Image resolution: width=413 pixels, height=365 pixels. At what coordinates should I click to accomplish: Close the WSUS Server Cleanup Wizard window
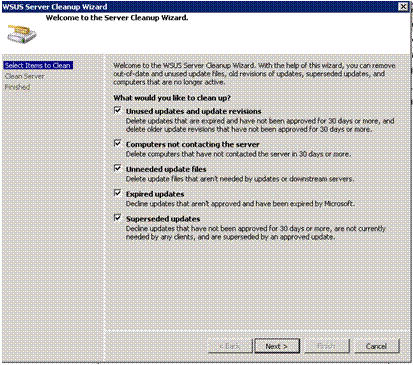[x=403, y=6]
